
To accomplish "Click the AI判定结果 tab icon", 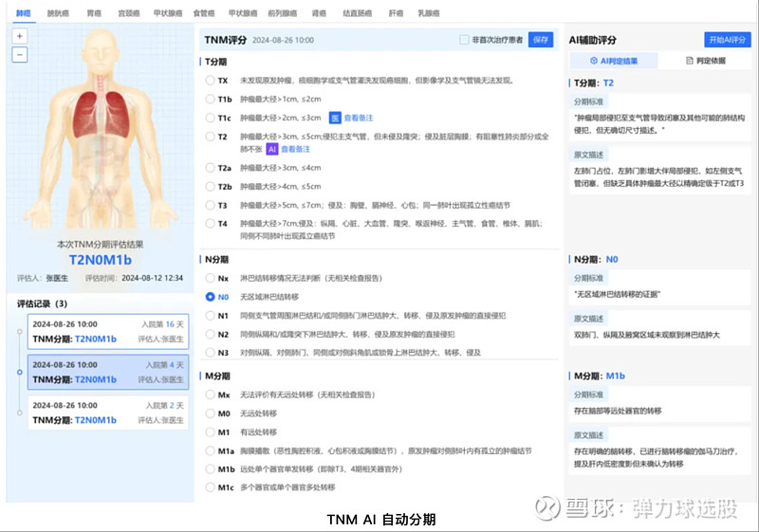I will point(594,61).
